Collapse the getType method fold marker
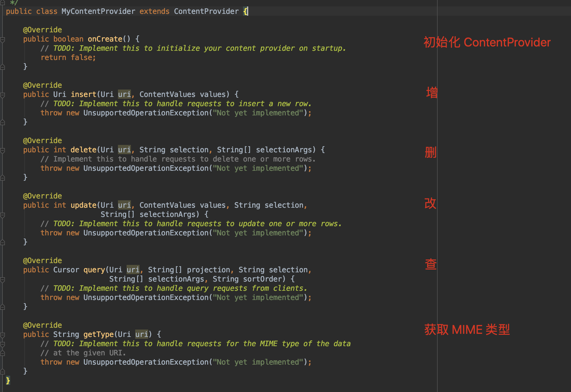The width and height of the screenshot is (571, 392). [x=2, y=335]
